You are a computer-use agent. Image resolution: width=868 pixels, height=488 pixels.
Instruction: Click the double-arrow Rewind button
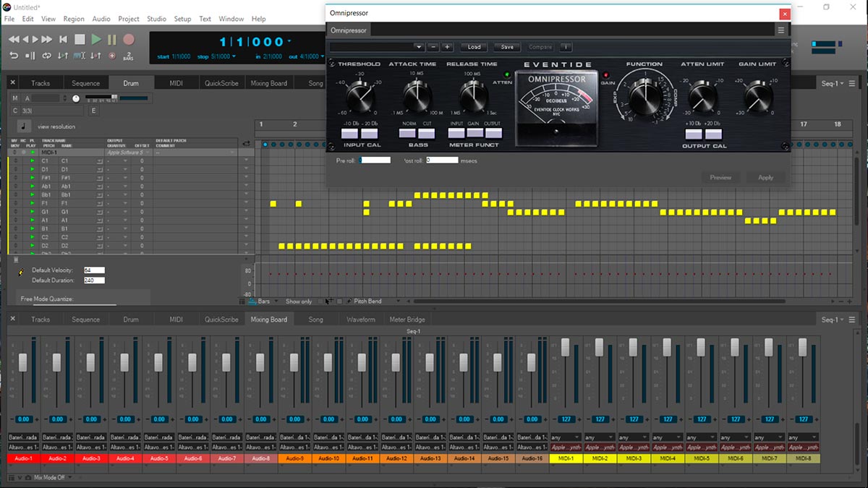click(x=14, y=39)
